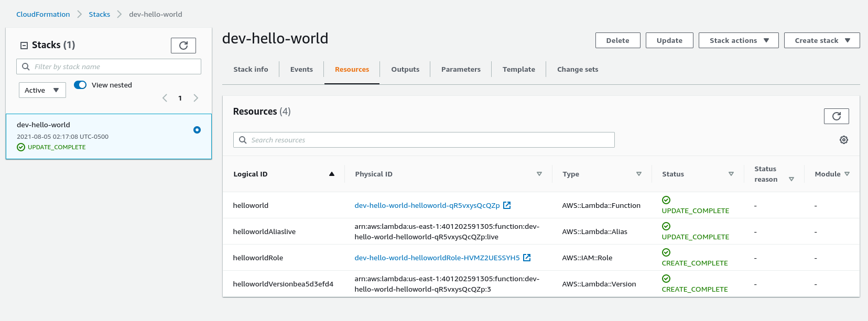Open the Create stack dropdown
The image size is (868, 321).
(821, 40)
